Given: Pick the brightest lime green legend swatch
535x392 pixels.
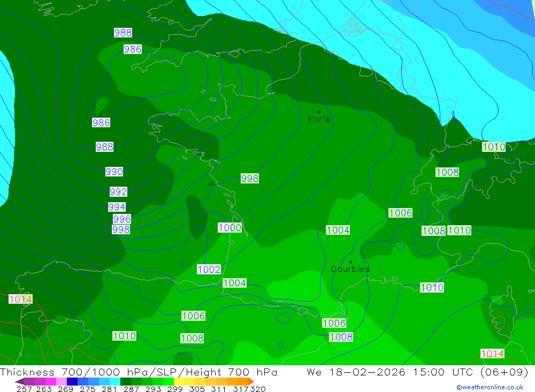Looking at the screenshot, I should coord(169,381).
